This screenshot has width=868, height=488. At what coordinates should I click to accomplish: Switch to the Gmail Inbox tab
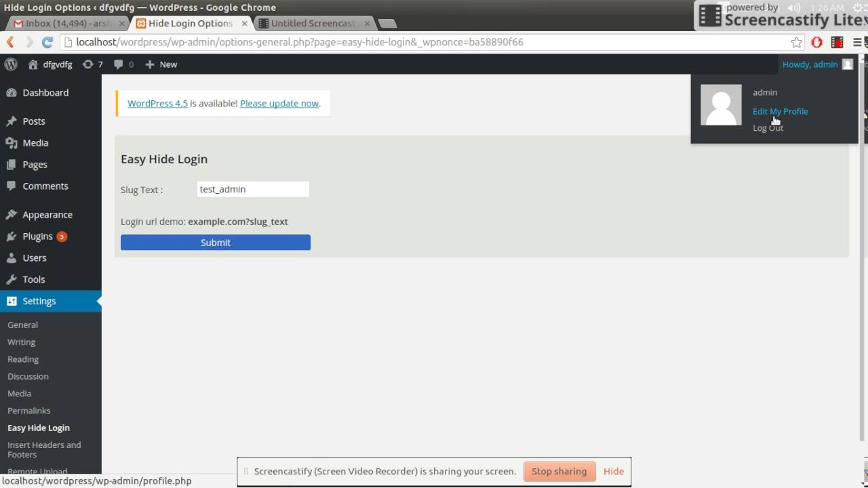point(68,23)
